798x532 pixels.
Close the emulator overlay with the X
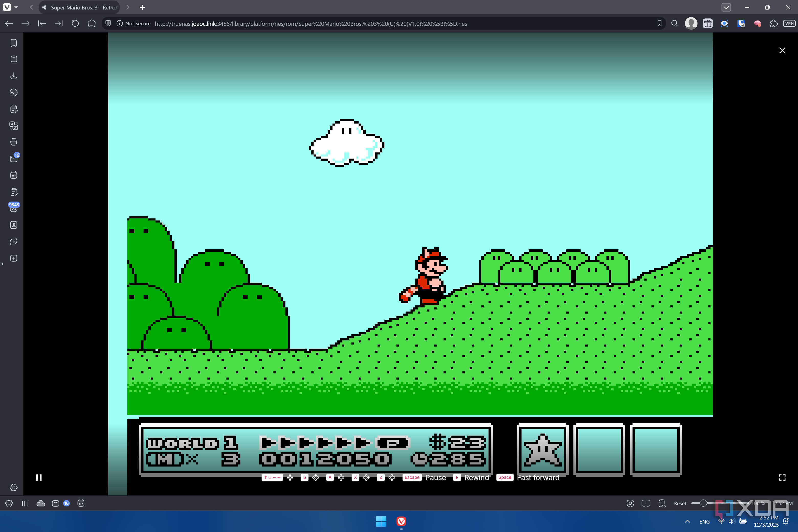pos(782,51)
